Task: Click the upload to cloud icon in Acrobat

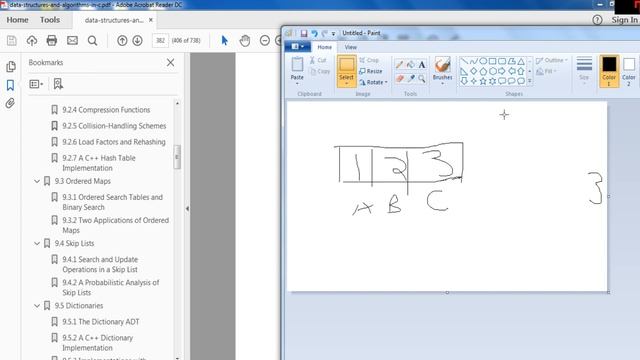Action: 32,40
